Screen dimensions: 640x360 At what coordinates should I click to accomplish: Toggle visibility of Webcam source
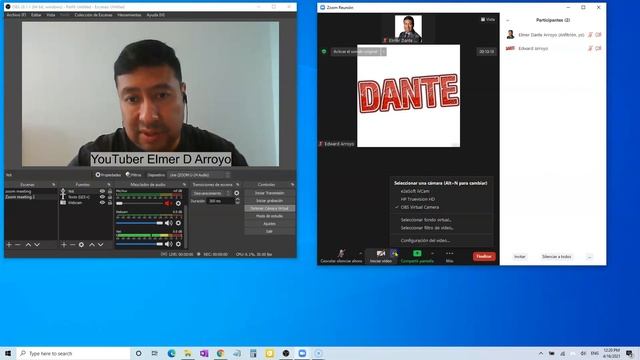[102, 202]
